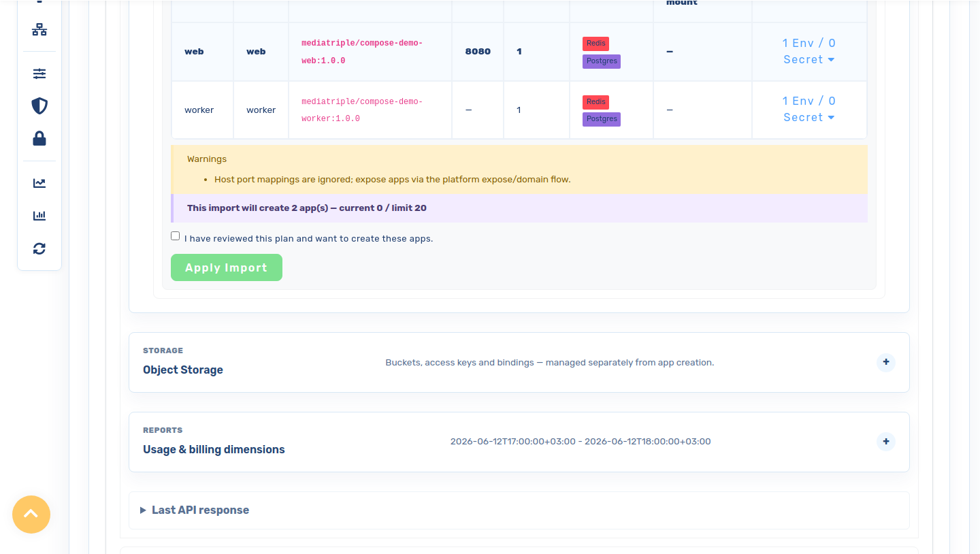Expand Usage & billing dimensions plus button
The width and height of the screenshot is (980, 554).
(x=886, y=442)
